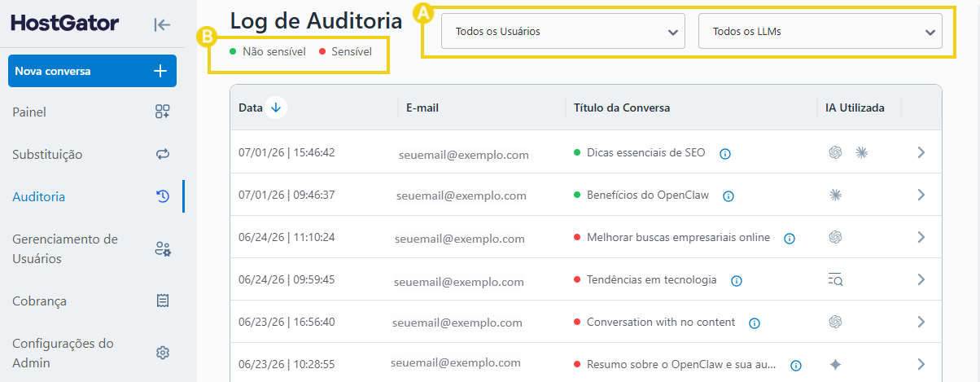Select date 06/23/26 | 10:28:55
The width and height of the screenshot is (980, 382).
pos(287,364)
